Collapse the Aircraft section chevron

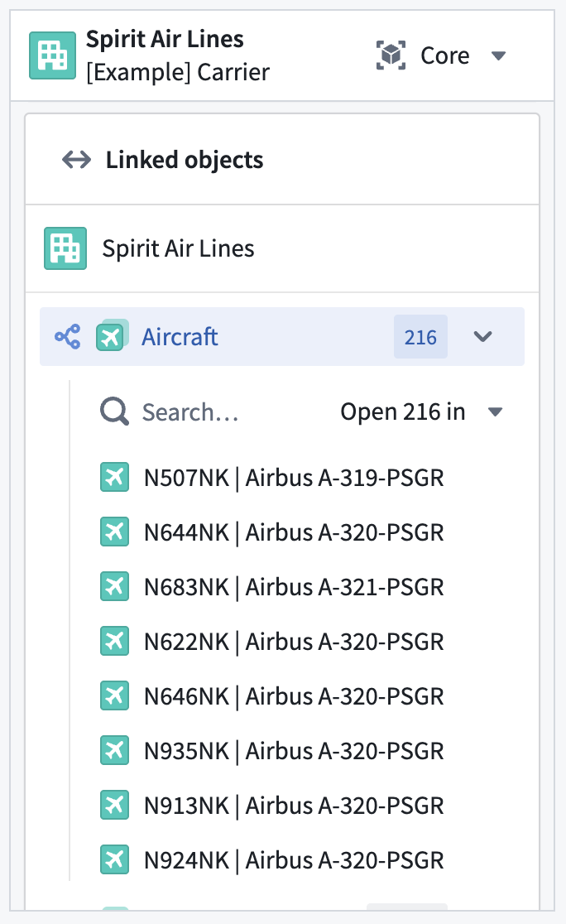coord(483,336)
